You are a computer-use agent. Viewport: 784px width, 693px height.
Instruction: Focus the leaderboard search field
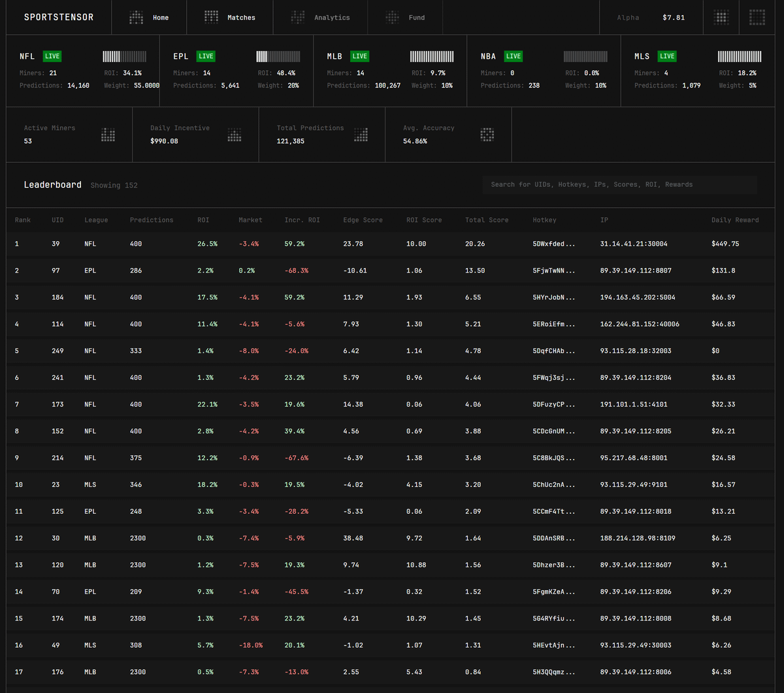[x=619, y=184]
